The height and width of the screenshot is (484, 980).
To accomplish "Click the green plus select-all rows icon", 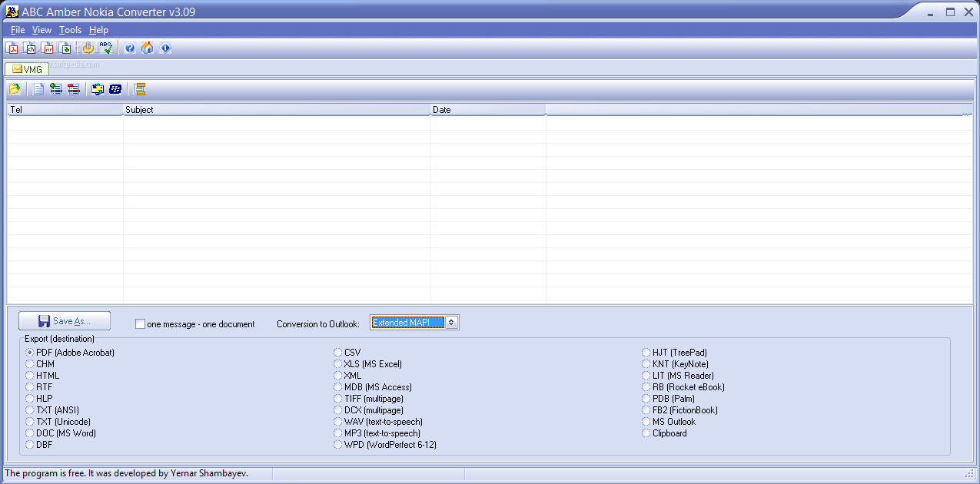I will [56, 89].
